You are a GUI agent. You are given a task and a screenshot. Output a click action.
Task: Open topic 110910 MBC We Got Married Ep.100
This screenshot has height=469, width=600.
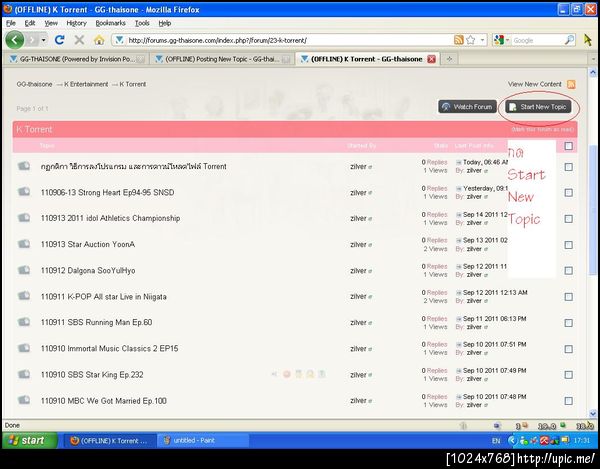click(x=104, y=401)
